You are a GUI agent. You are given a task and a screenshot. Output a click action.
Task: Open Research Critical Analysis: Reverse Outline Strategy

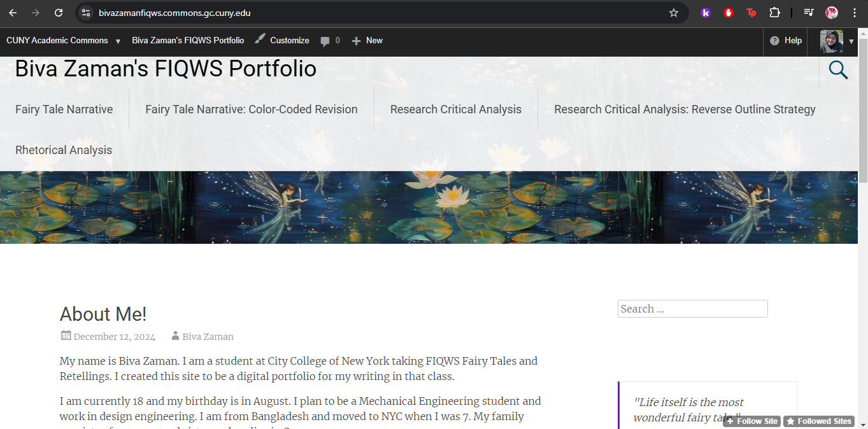pos(685,109)
